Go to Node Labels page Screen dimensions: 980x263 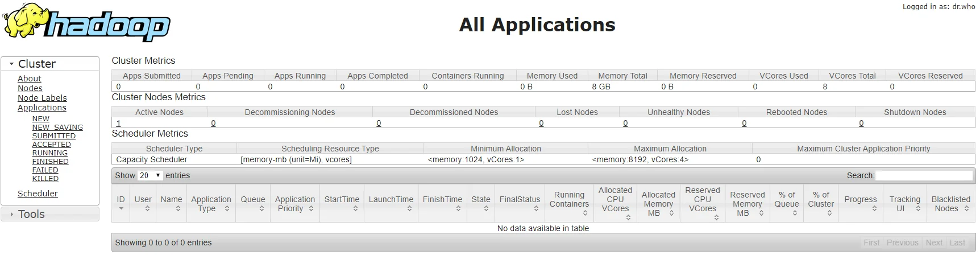click(x=42, y=98)
